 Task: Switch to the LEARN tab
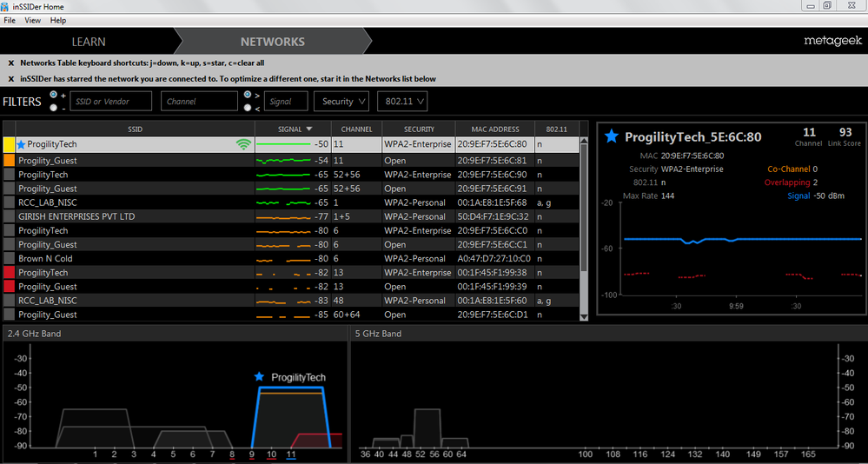(x=89, y=42)
